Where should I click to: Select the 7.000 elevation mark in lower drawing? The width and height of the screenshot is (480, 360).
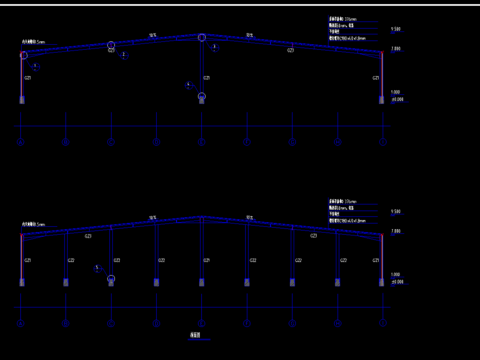tap(396, 232)
